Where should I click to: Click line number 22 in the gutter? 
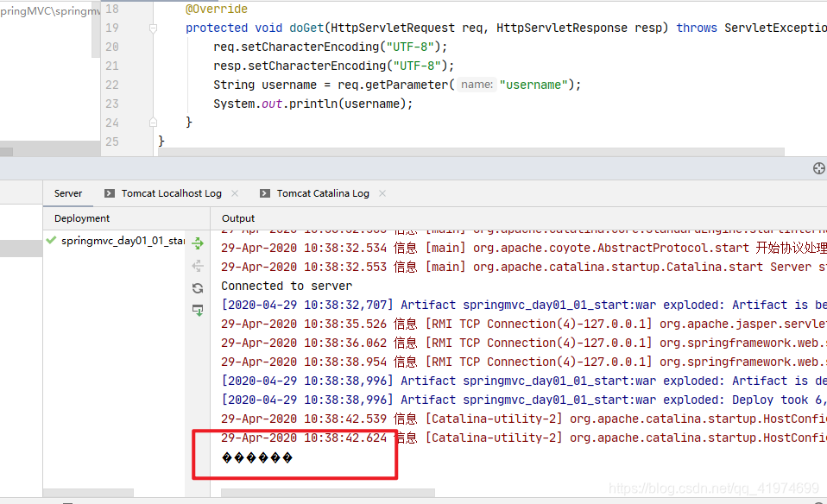(x=112, y=85)
